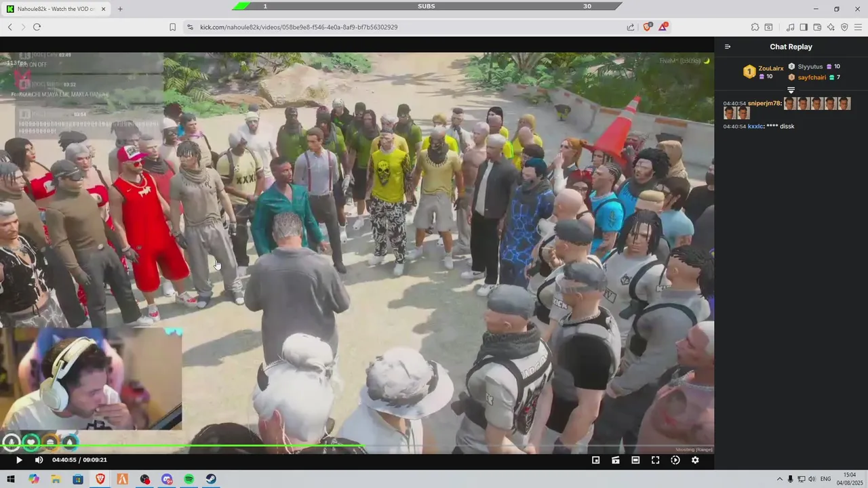Image resolution: width=868 pixels, height=488 pixels.
Task: View site information icon in address bar
Action: [x=190, y=27]
